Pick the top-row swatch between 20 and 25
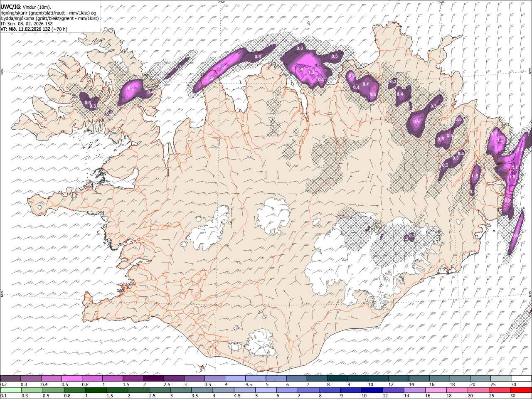Screen dimensions: 532x399 point(480,379)
